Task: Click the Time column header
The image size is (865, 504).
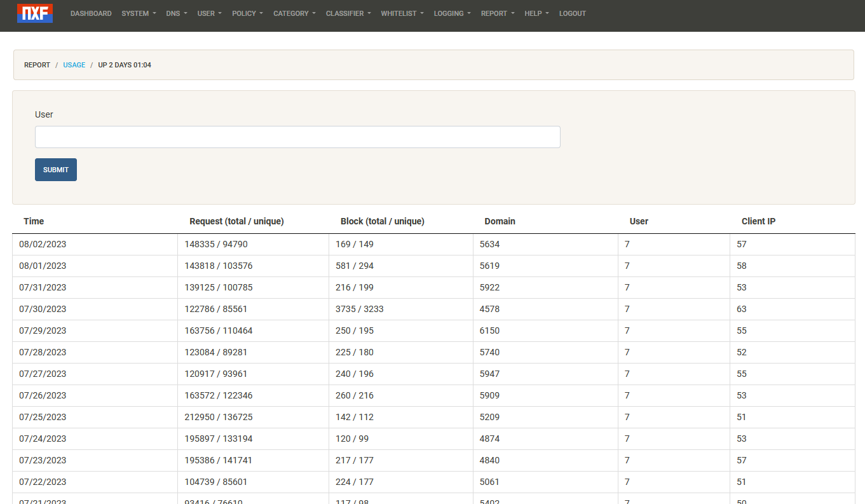Action: point(34,221)
